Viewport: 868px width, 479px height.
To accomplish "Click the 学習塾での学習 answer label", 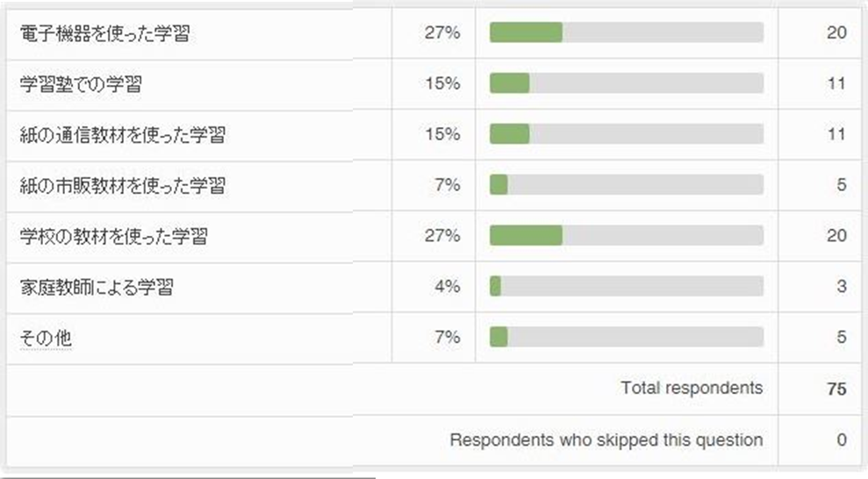I will pyautogui.click(x=81, y=84).
